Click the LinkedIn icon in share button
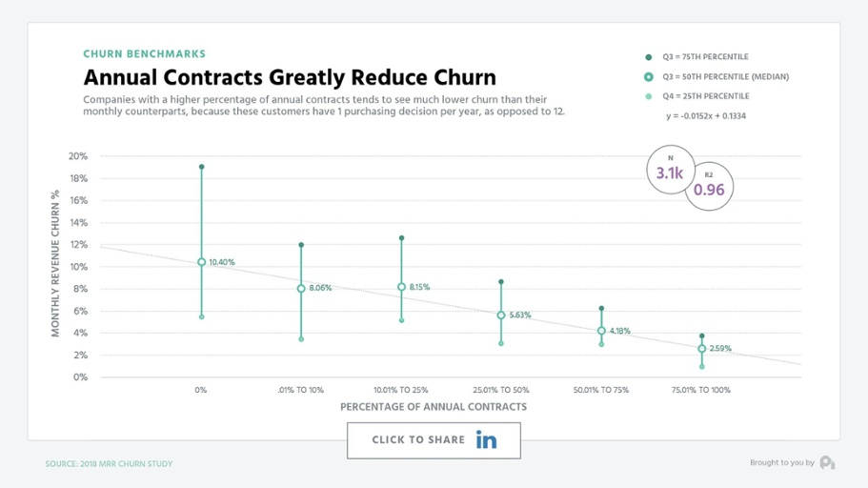This screenshot has width=868, height=488. tap(486, 439)
